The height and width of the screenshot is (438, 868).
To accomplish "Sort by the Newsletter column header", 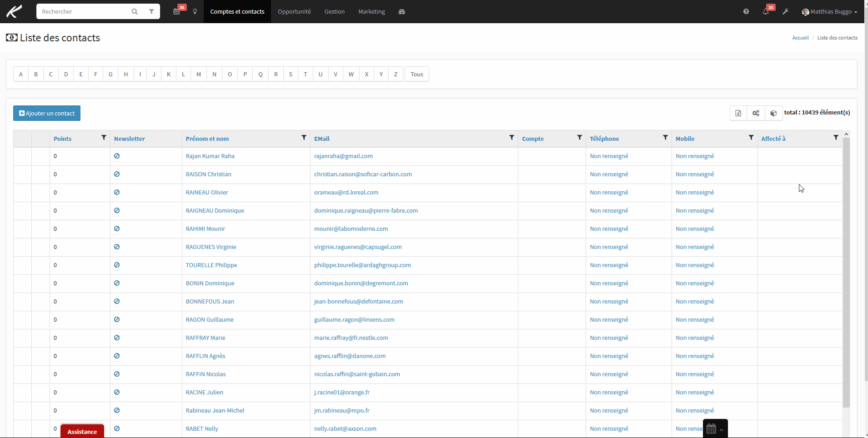I will [130, 139].
